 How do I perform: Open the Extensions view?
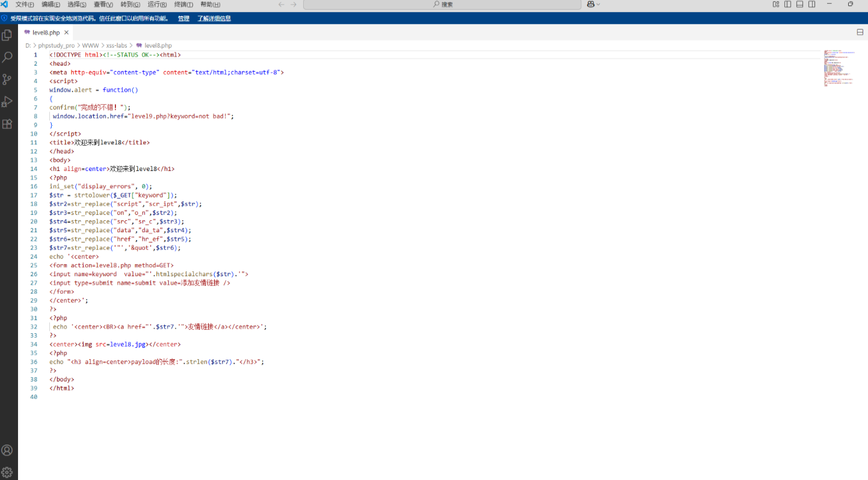click(7, 124)
